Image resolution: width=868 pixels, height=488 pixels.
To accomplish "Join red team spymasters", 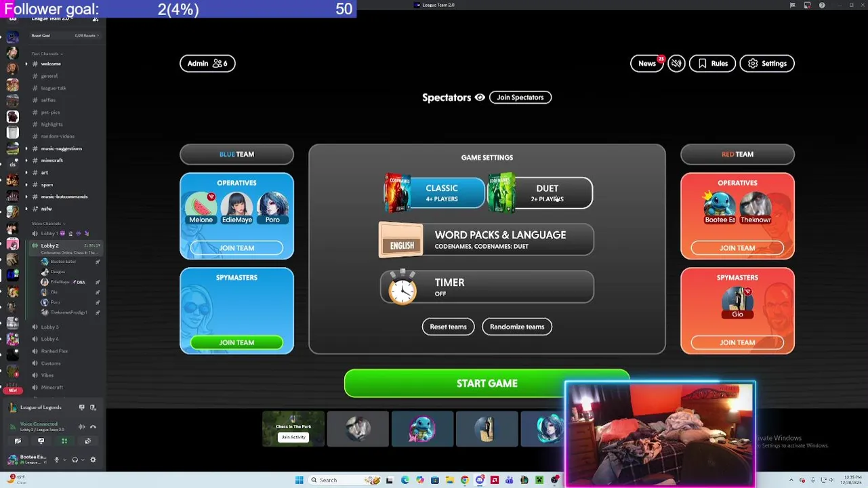I will click(x=737, y=342).
